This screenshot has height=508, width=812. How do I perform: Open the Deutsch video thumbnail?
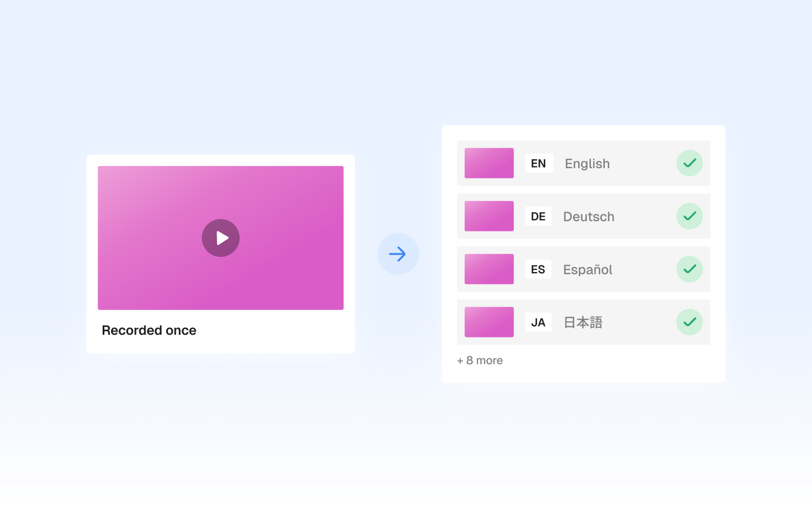click(x=489, y=216)
